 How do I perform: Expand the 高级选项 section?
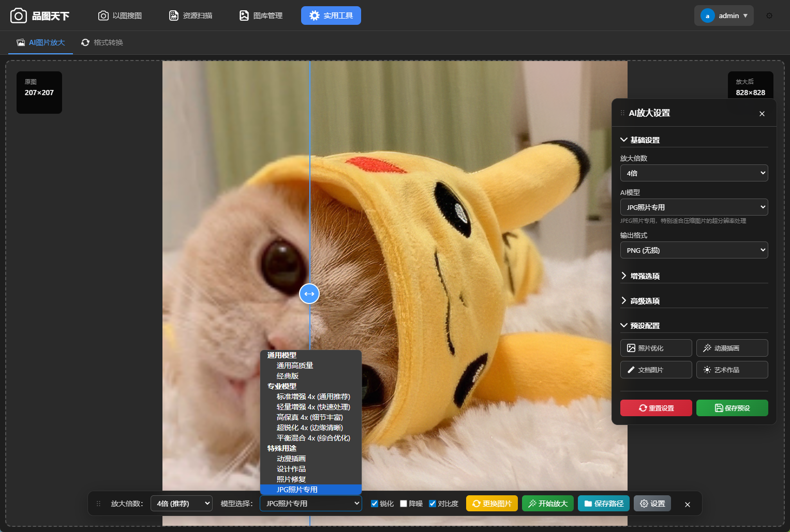(x=645, y=301)
